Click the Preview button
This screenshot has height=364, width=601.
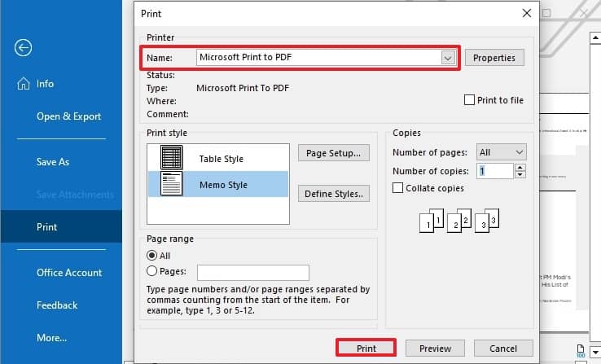click(435, 349)
